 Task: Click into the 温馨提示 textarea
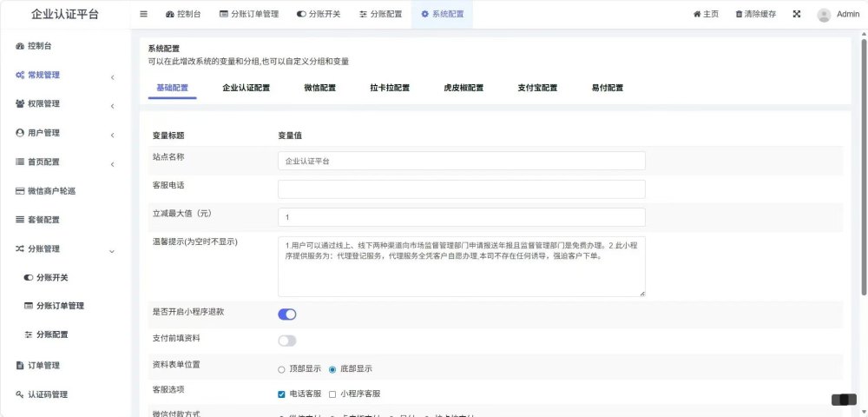[x=462, y=267]
